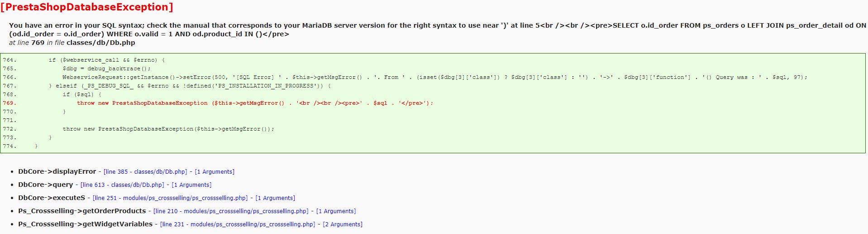
Task: Click code line 772 throw statement
Action: (168, 129)
